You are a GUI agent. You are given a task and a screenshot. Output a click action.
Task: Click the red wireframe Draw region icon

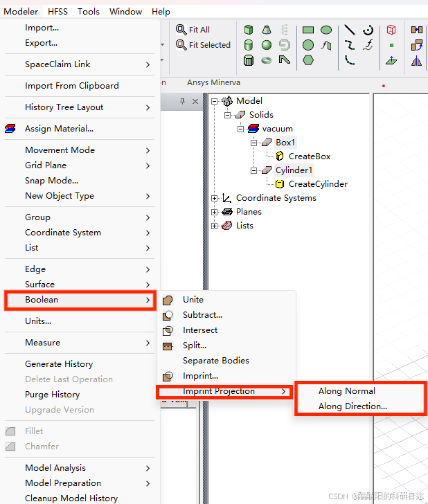(391, 30)
